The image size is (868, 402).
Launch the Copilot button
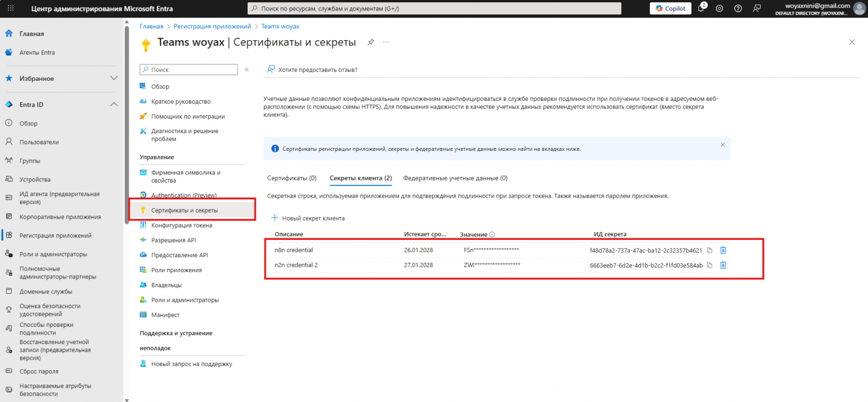670,8
